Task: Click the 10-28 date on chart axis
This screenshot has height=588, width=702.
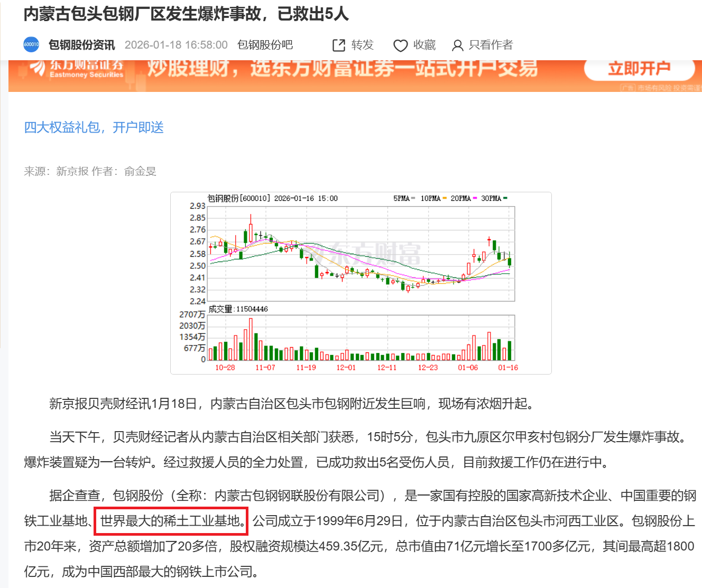Action: (225, 367)
